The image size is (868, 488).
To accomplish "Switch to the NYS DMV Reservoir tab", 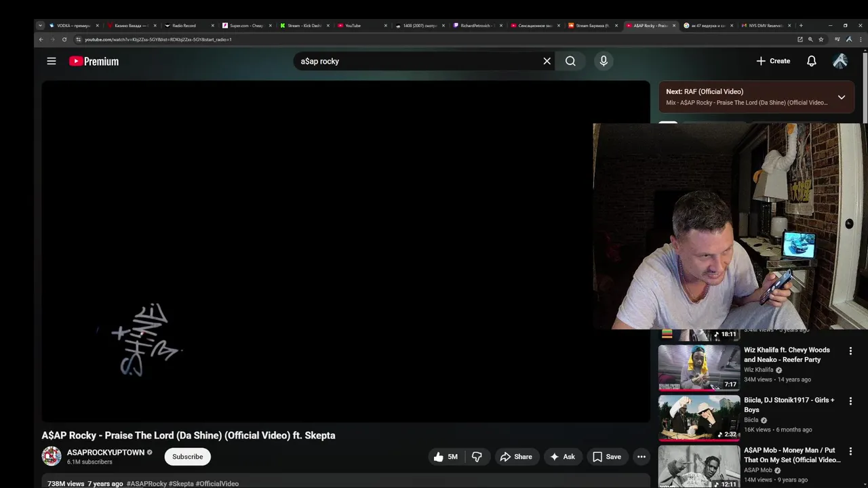I will pyautogui.click(x=765, y=26).
